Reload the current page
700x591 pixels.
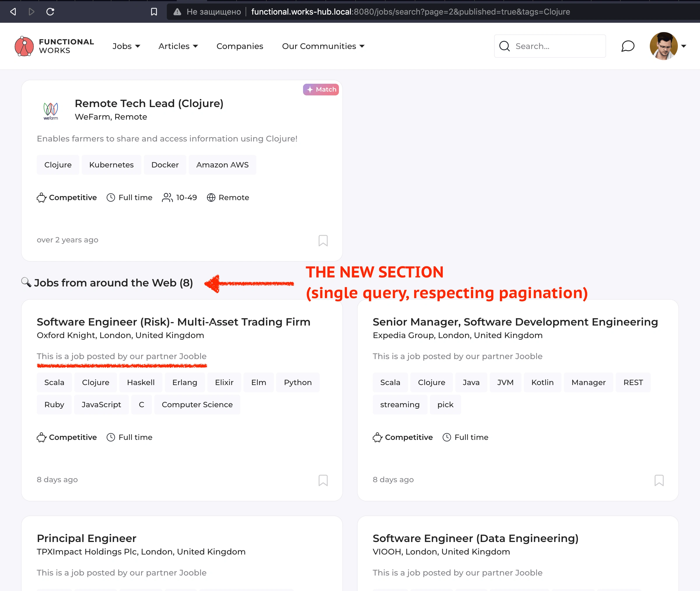point(51,11)
